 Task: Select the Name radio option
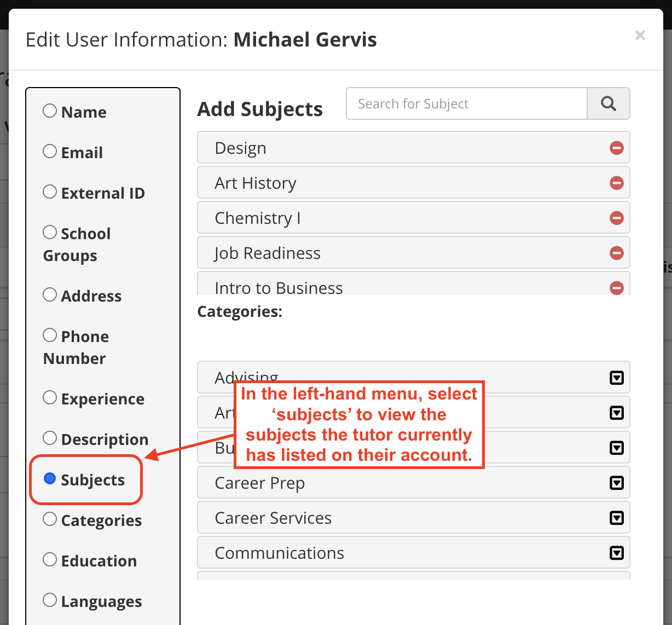50,111
